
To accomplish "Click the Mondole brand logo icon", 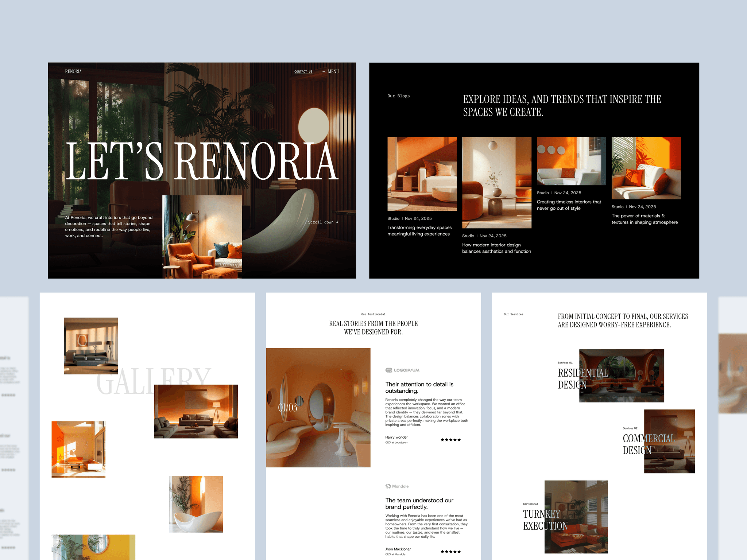I will (388, 486).
